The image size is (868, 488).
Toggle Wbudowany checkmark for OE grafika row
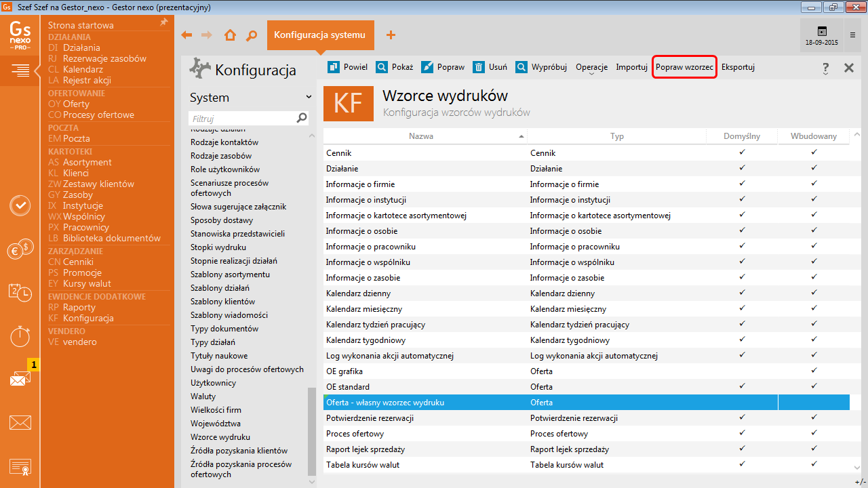click(x=814, y=371)
